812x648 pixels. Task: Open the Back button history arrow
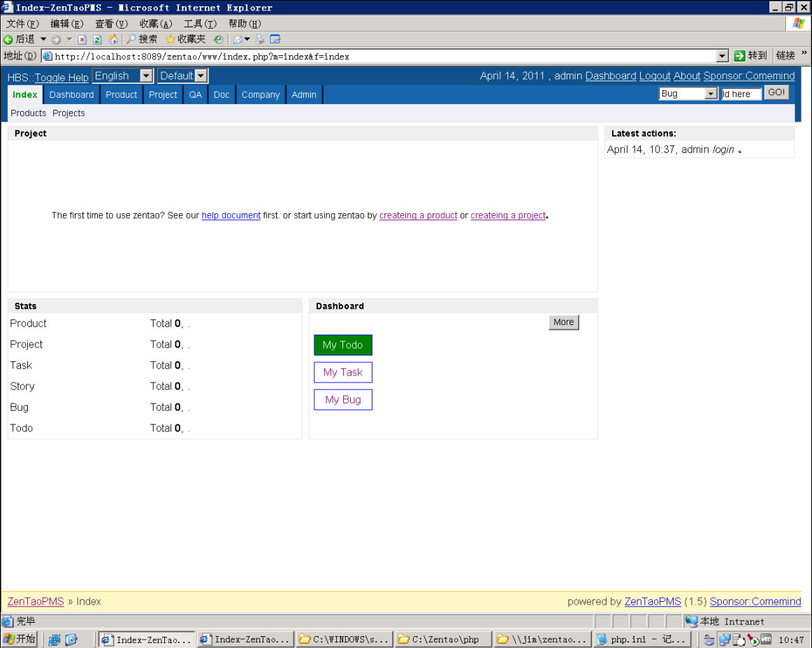coord(43,39)
